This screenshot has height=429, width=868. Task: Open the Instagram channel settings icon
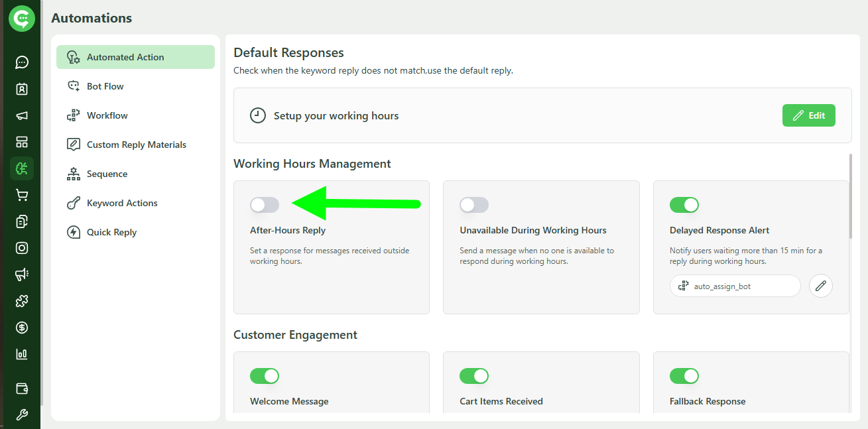(21, 247)
